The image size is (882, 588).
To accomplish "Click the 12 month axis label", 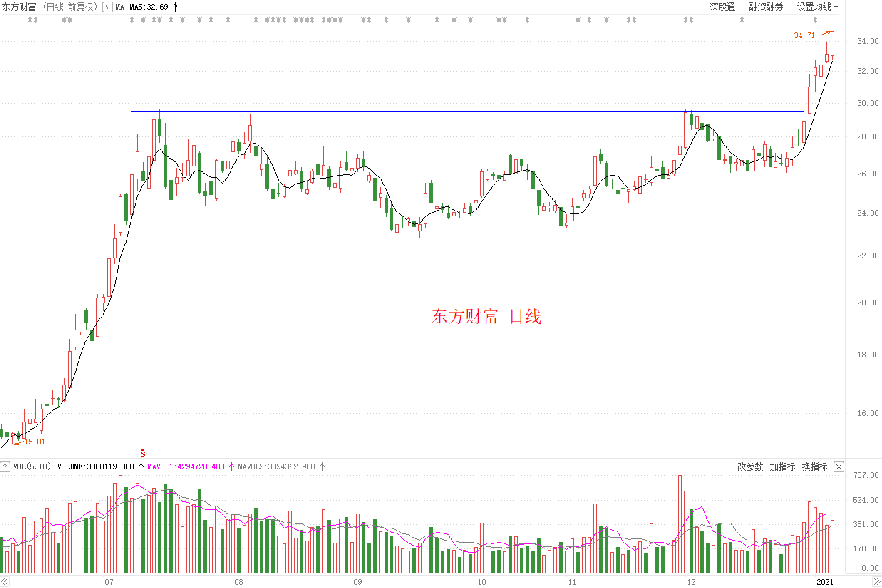I will click(x=691, y=582).
